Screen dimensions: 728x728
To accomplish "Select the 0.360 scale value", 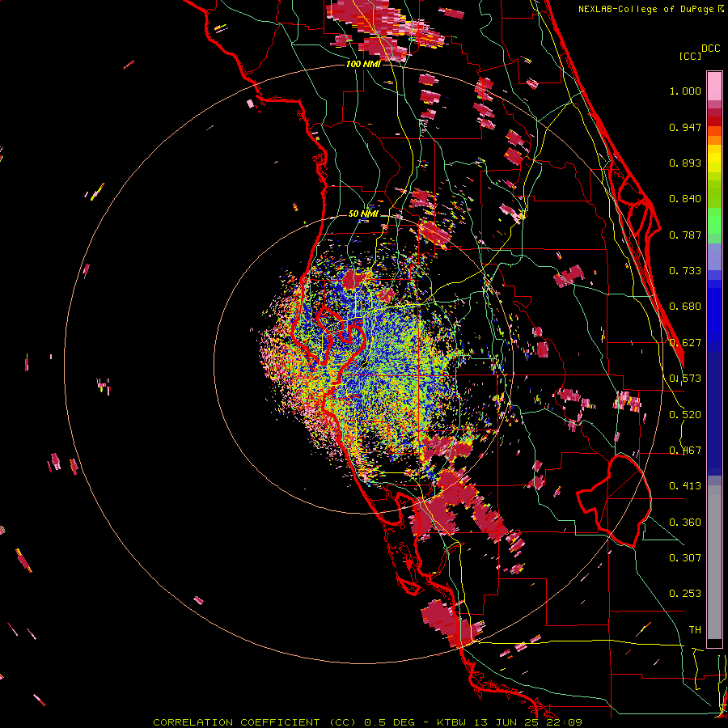I will (x=685, y=523).
